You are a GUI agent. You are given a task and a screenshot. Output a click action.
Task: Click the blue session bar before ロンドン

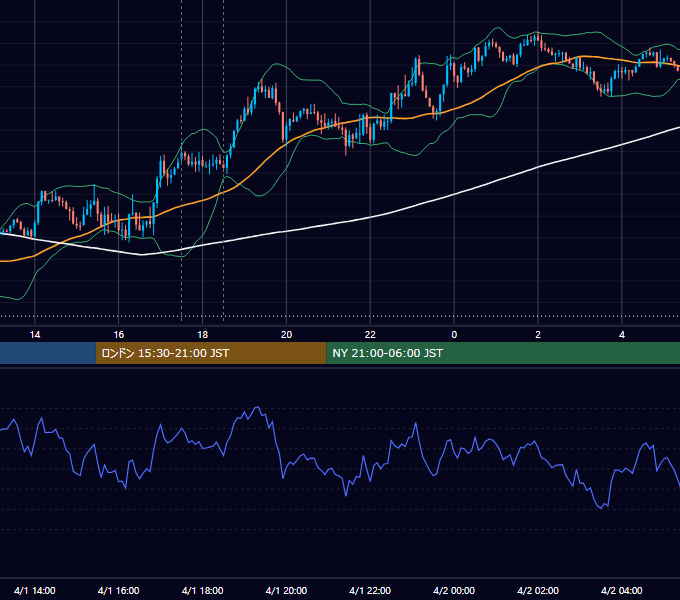tap(48, 353)
